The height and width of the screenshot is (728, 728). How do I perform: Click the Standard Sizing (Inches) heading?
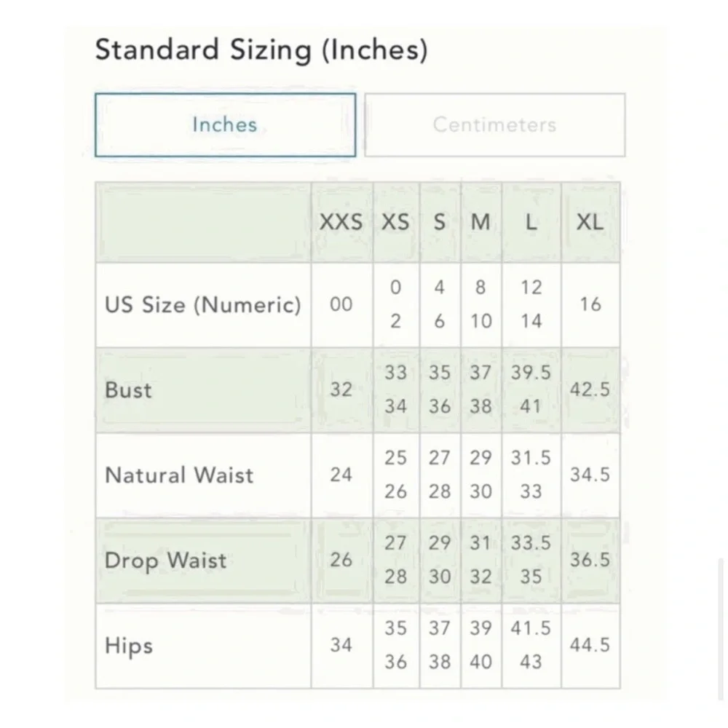click(x=261, y=50)
